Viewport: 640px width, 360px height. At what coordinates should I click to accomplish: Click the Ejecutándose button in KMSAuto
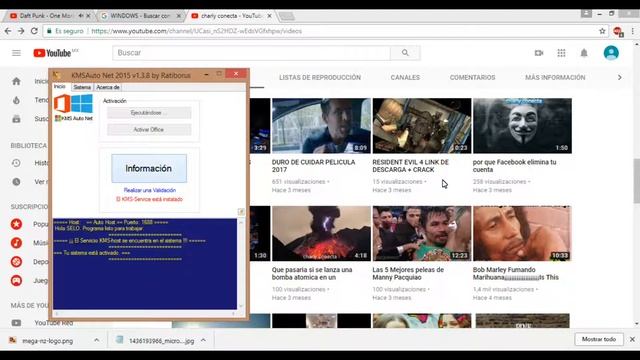coord(149,113)
